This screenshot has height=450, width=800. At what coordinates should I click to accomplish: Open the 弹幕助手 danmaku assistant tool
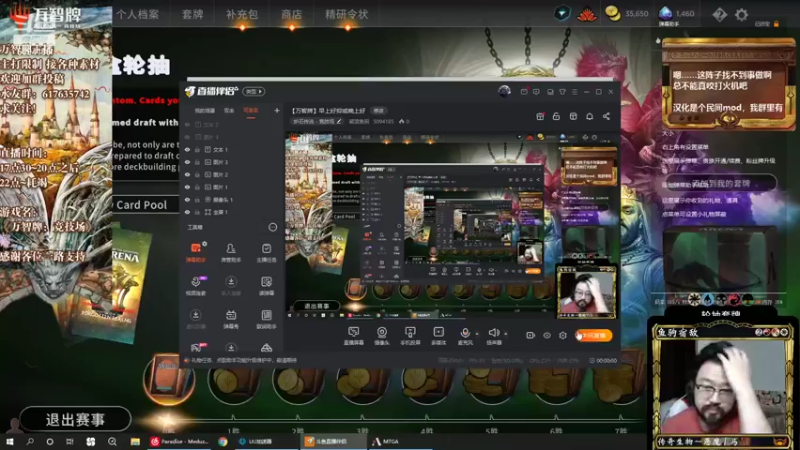tap(196, 252)
